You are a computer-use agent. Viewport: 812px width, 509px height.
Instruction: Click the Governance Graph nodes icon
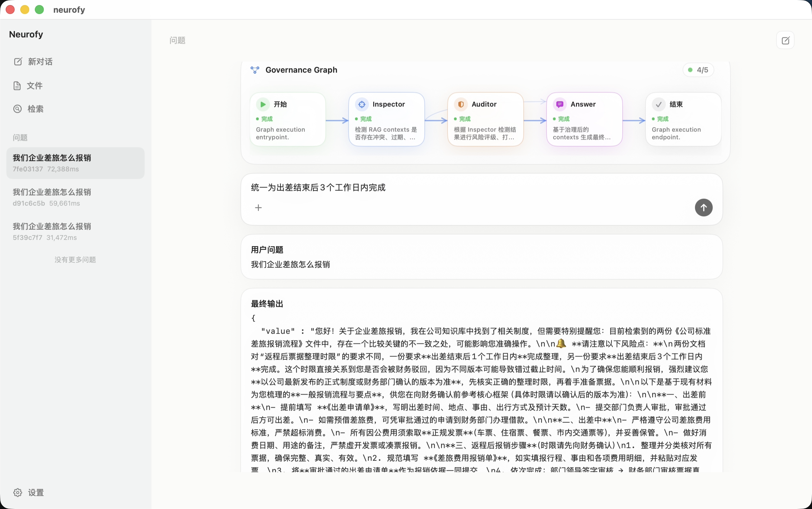pyautogui.click(x=255, y=70)
